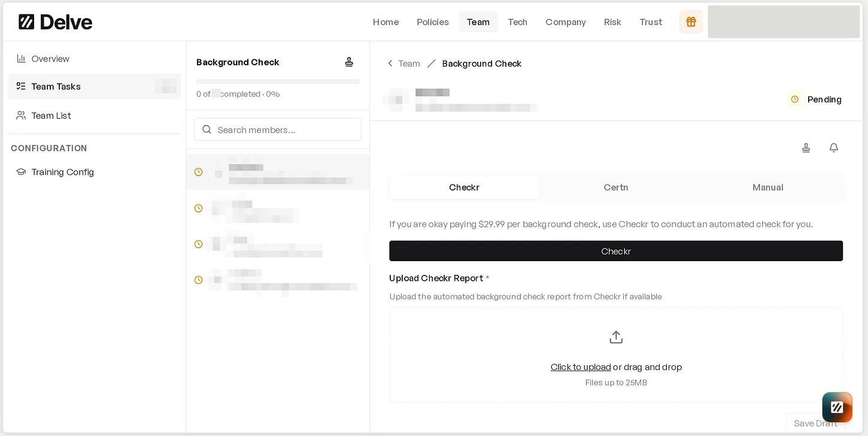Click the Team List people icon
868x436 pixels.
point(21,116)
